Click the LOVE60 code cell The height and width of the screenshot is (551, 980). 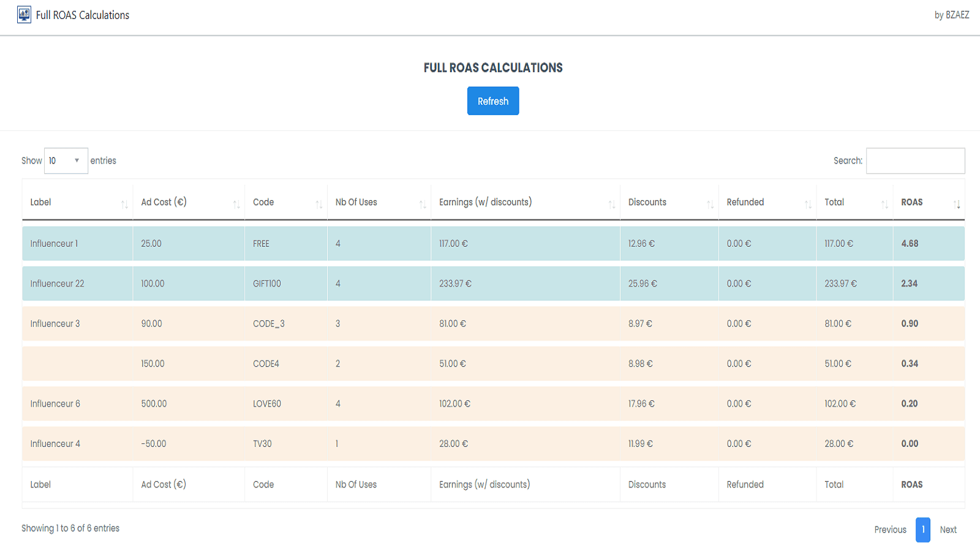click(267, 403)
